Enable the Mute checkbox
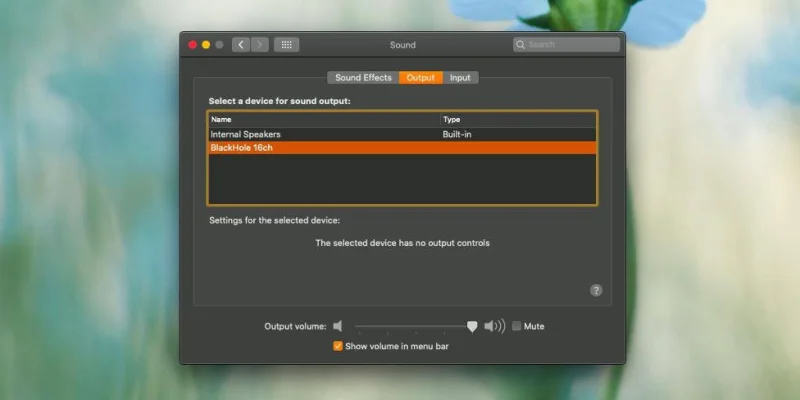Image resolution: width=800 pixels, height=400 pixels. [x=516, y=326]
